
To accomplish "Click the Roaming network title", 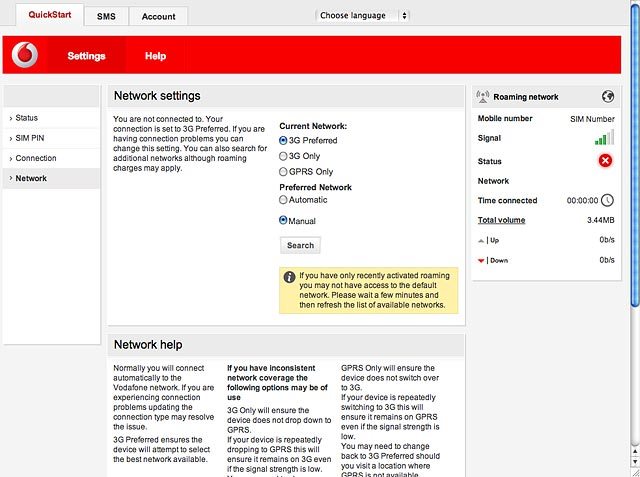I will (526, 97).
